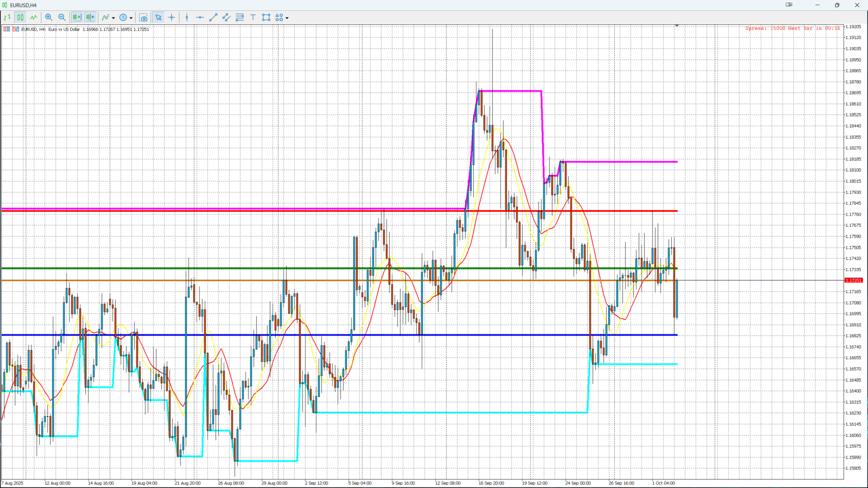Select the Fibonacci retracement tool
The image size is (868, 488).
(x=240, y=17)
